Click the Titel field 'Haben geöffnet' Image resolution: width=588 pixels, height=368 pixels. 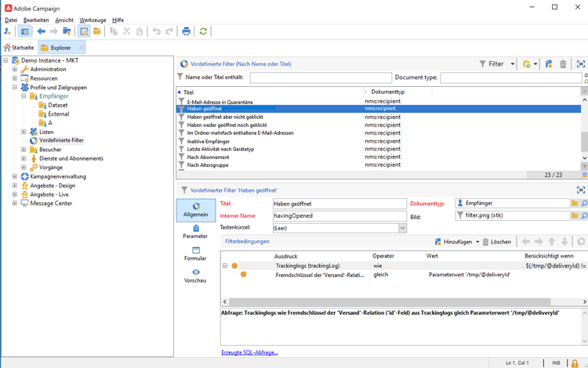coord(339,204)
